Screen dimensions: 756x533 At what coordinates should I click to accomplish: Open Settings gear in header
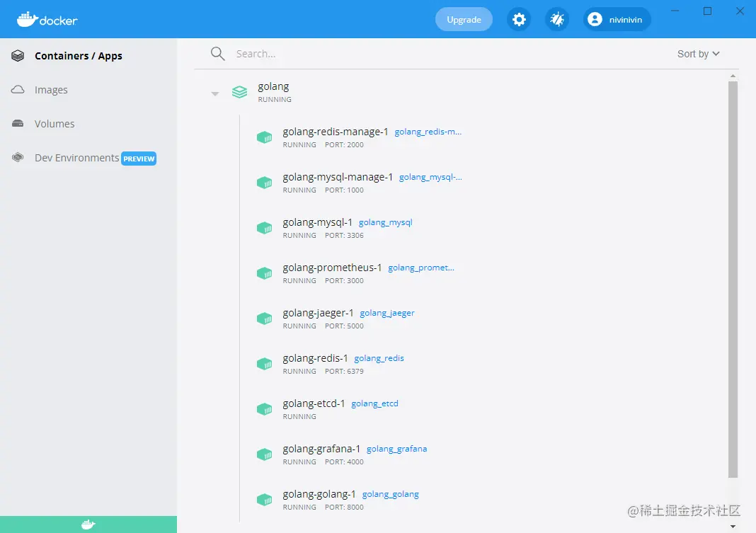point(519,20)
